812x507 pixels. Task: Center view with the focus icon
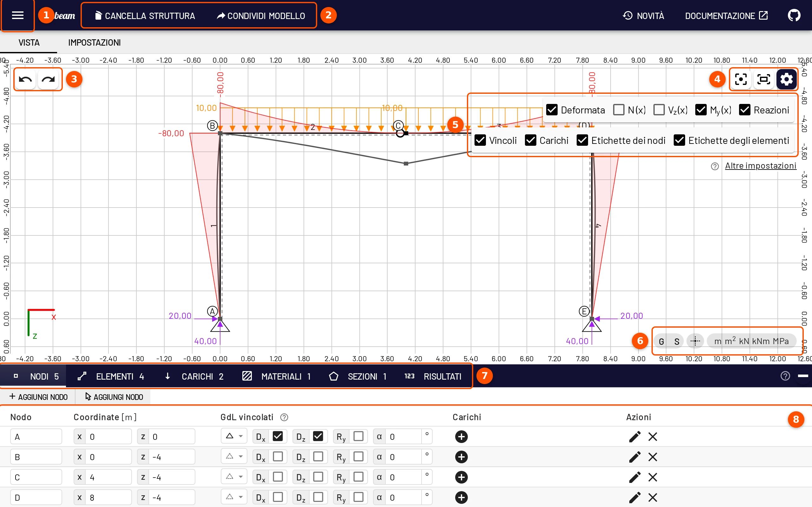pyautogui.click(x=741, y=80)
